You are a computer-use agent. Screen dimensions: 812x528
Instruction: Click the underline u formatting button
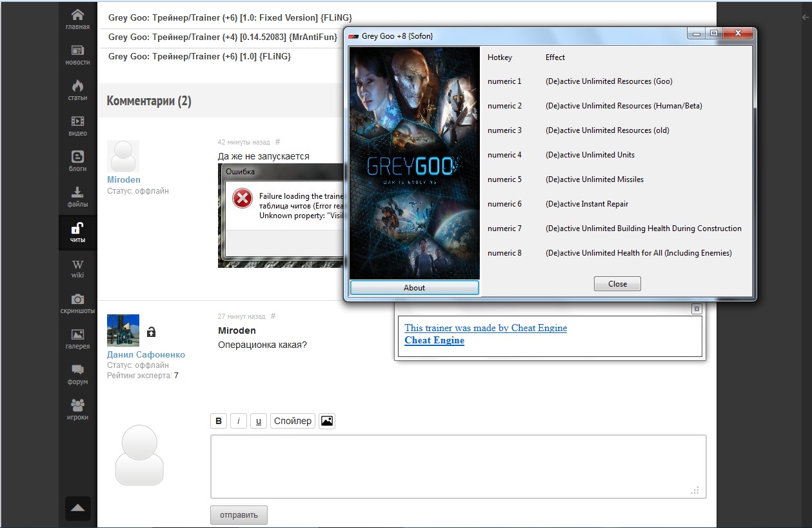tap(259, 421)
